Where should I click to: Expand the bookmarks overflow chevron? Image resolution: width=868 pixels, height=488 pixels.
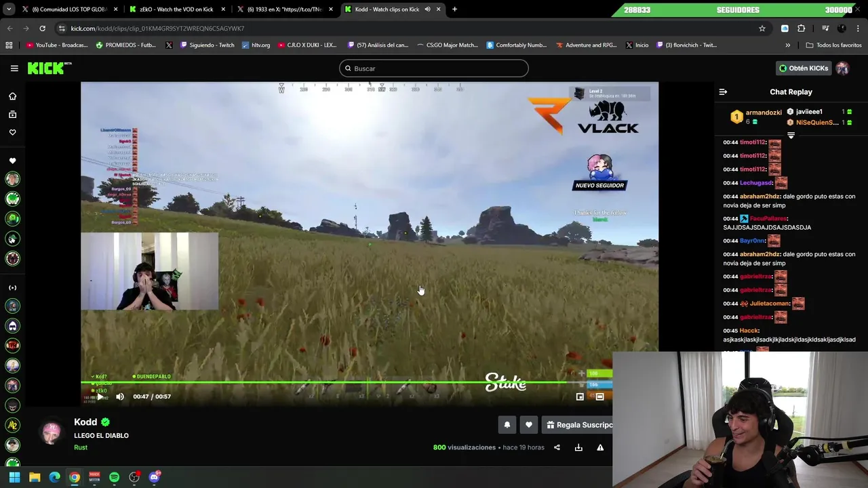[787, 45]
